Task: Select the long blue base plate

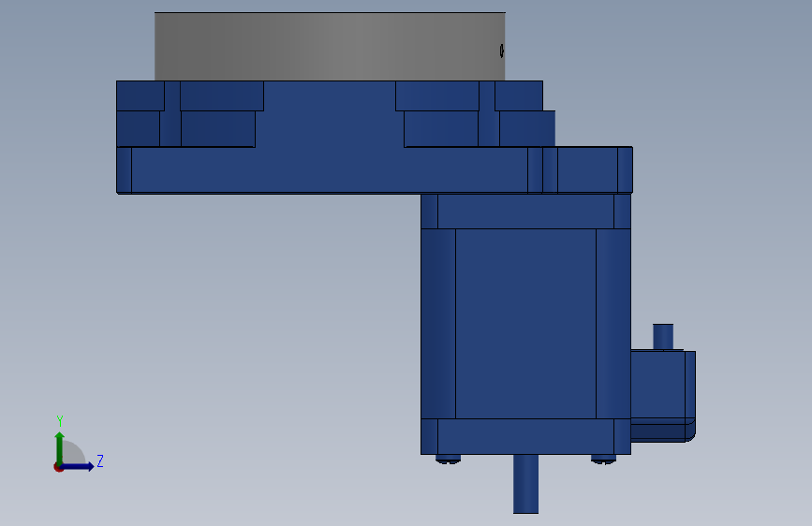Action: [x=332, y=170]
